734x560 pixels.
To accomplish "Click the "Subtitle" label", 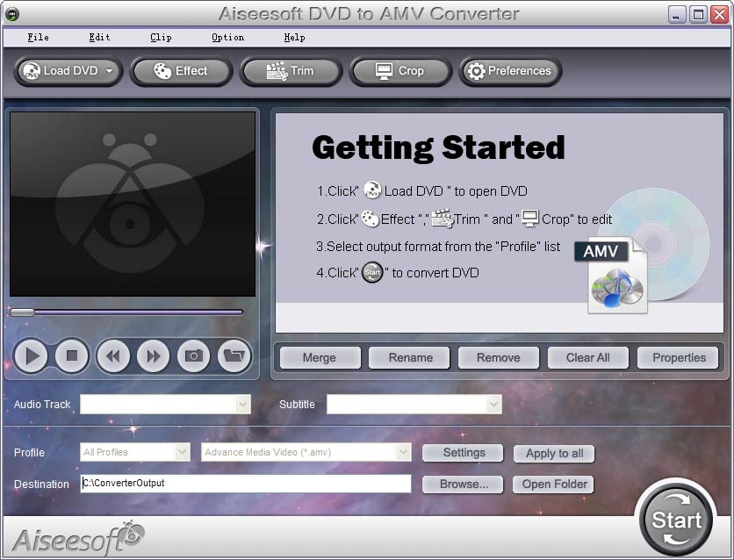I will point(297,405).
